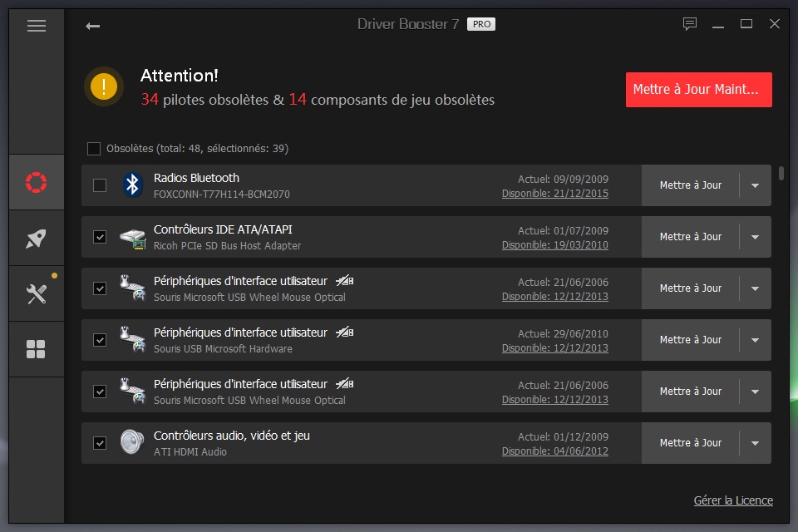This screenshot has width=798, height=532.
Task: Check the Radios Bluetooth checkbox
Action: click(x=100, y=185)
